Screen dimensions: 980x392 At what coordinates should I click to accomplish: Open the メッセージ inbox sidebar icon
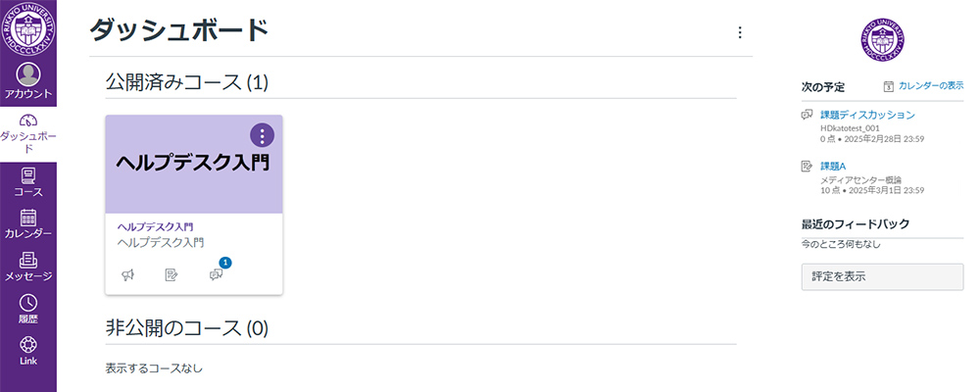pyautogui.click(x=28, y=260)
